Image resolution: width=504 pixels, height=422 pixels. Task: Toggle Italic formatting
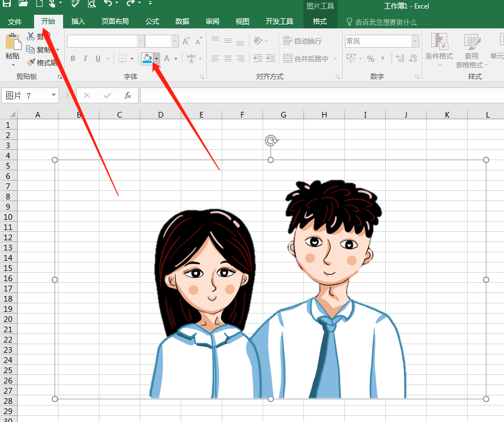pos(85,59)
